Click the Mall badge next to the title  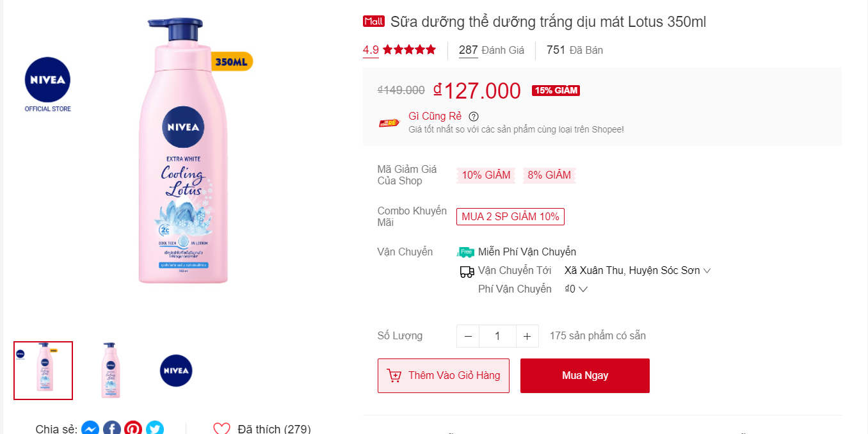(x=373, y=22)
